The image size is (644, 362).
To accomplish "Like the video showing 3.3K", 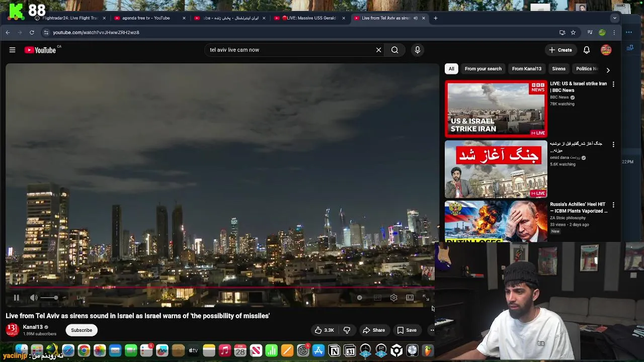I will coord(325,330).
